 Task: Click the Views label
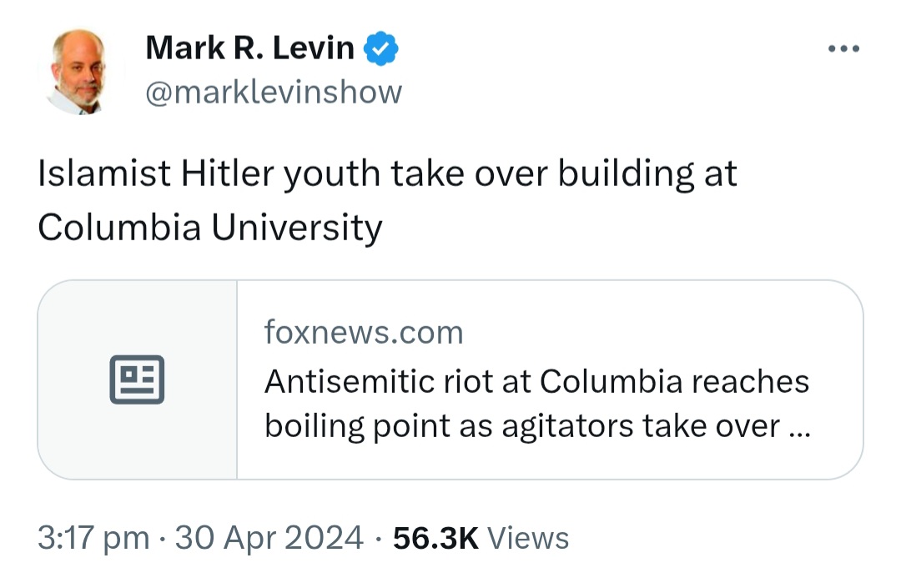click(x=528, y=539)
